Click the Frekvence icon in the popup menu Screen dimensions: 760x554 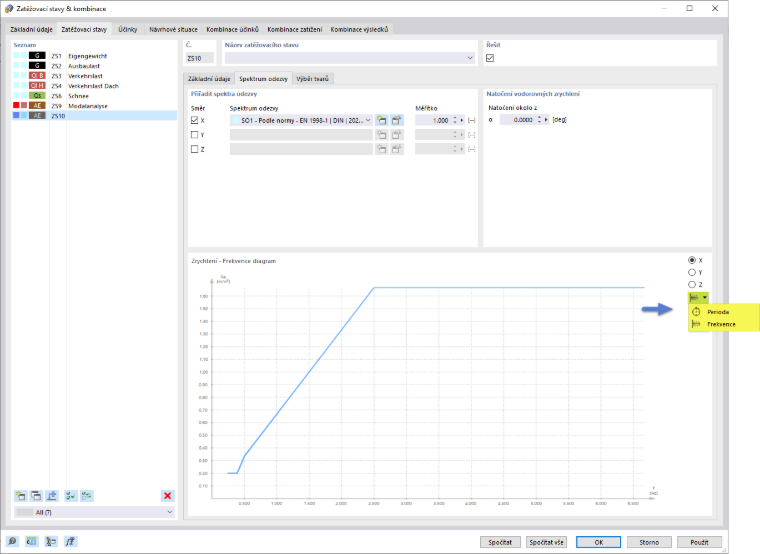tap(696, 324)
